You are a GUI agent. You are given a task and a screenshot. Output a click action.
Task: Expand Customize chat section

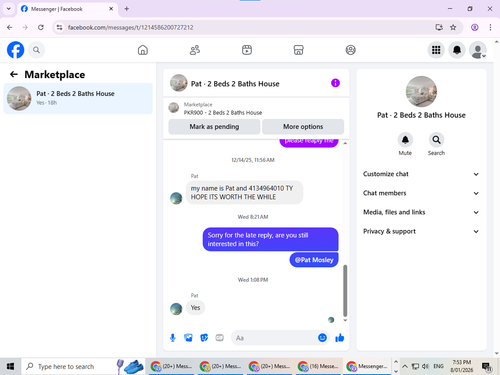click(421, 174)
